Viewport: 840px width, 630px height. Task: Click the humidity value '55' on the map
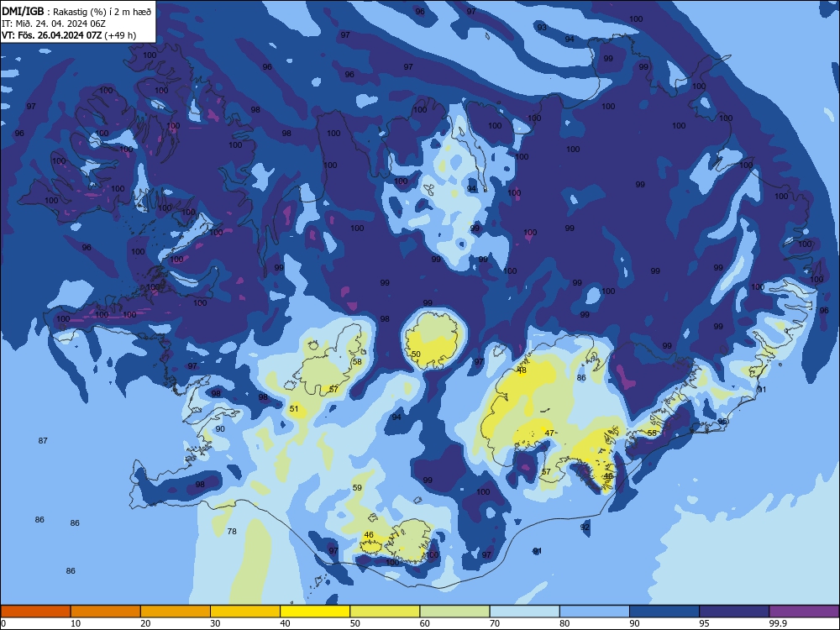pos(652,433)
